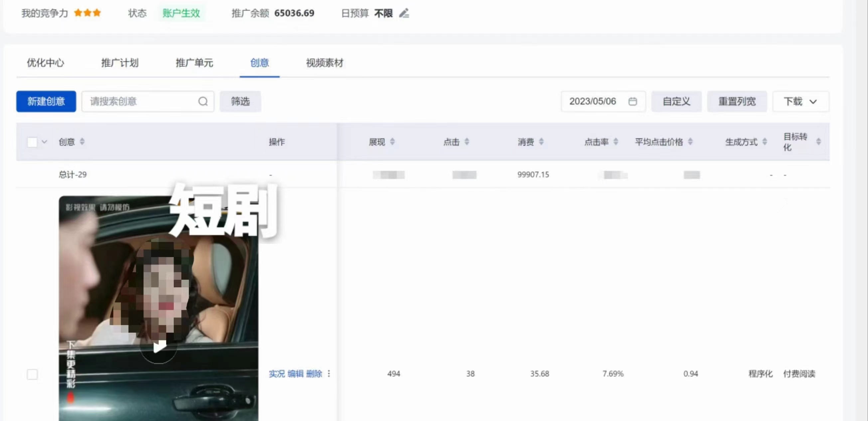Image resolution: width=868 pixels, height=421 pixels.
Task: Open 实况 link for creative
Action: [x=277, y=373]
